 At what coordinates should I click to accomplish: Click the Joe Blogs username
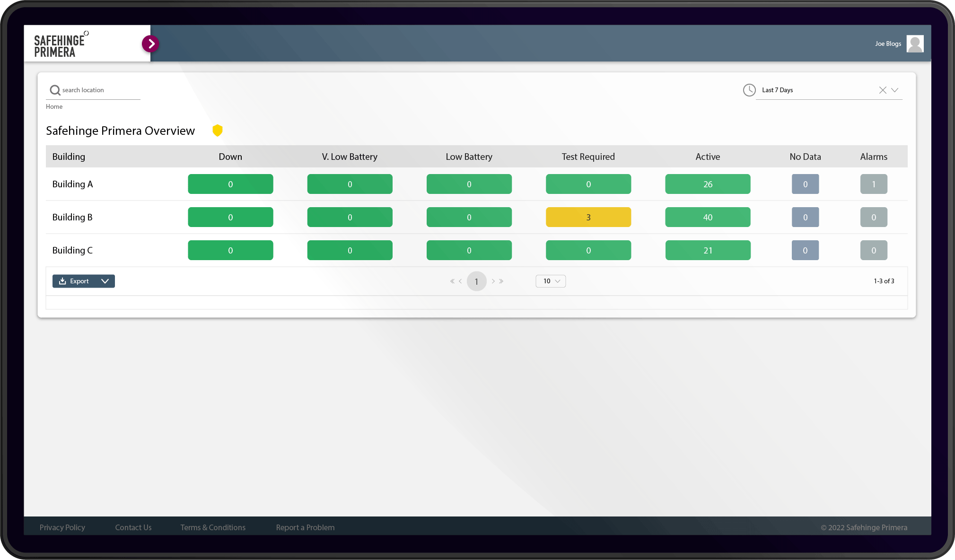(888, 44)
